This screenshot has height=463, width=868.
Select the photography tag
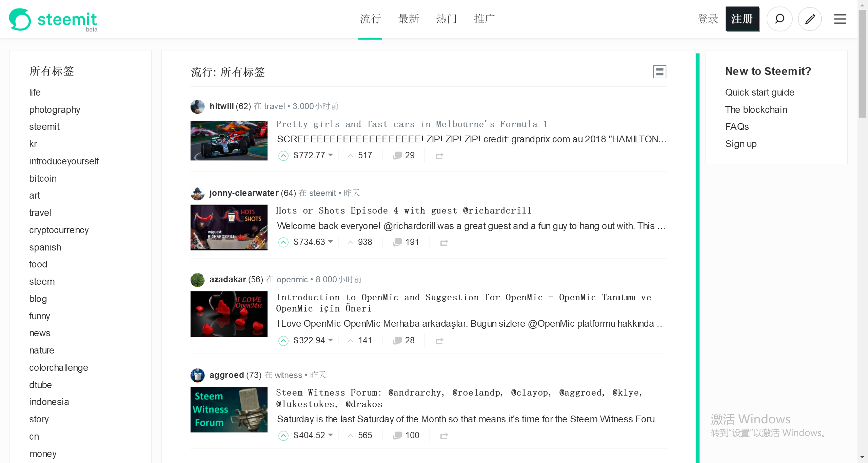[x=55, y=110]
